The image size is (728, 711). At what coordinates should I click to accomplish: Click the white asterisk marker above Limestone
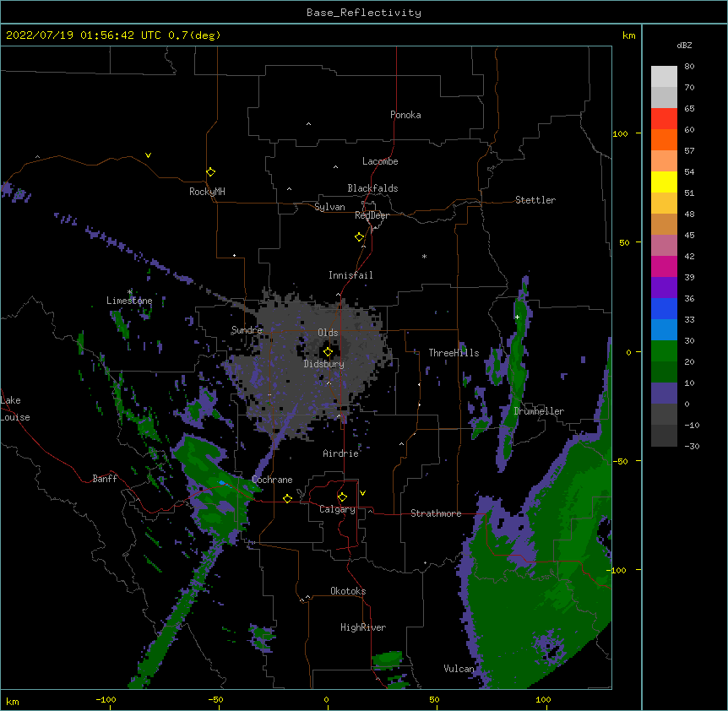tap(130, 292)
